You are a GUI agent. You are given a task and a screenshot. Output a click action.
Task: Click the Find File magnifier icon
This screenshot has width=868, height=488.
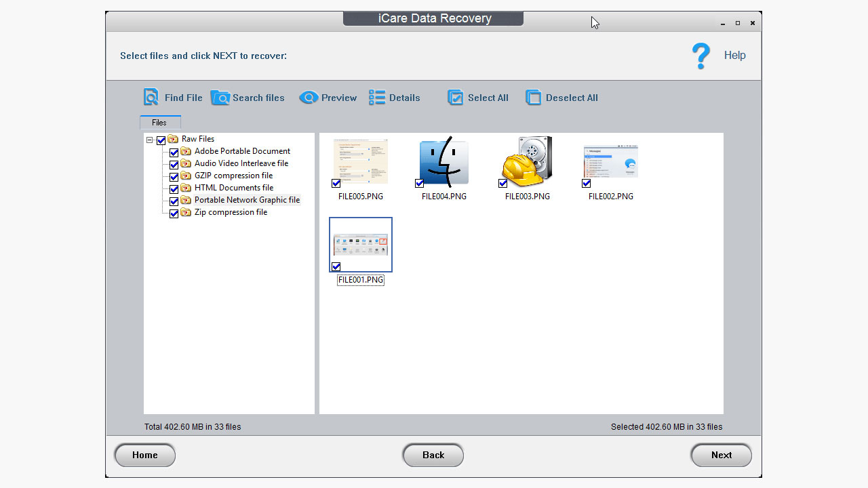(151, 97)
